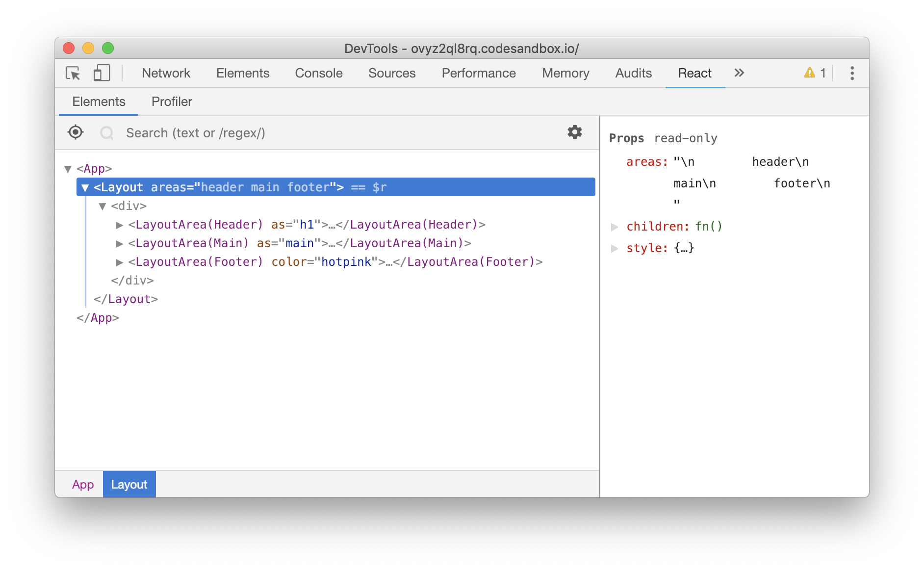Expand the style prop
924x570 pixels.
(x=614, y=248)
